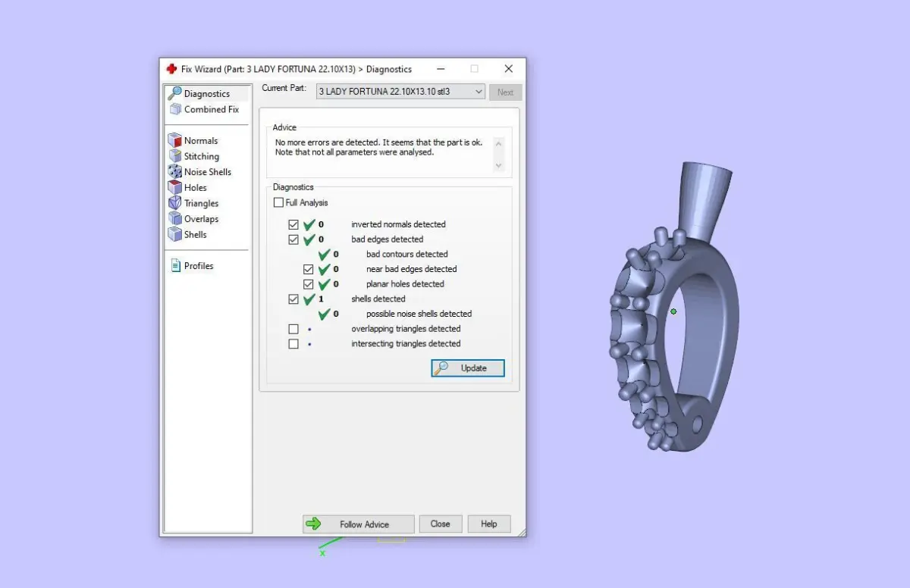This screenshot has height=588, width=910.
Task: Click the Advice box scroll up arrow
Action: pyautogui.click(x=498, y=142)
